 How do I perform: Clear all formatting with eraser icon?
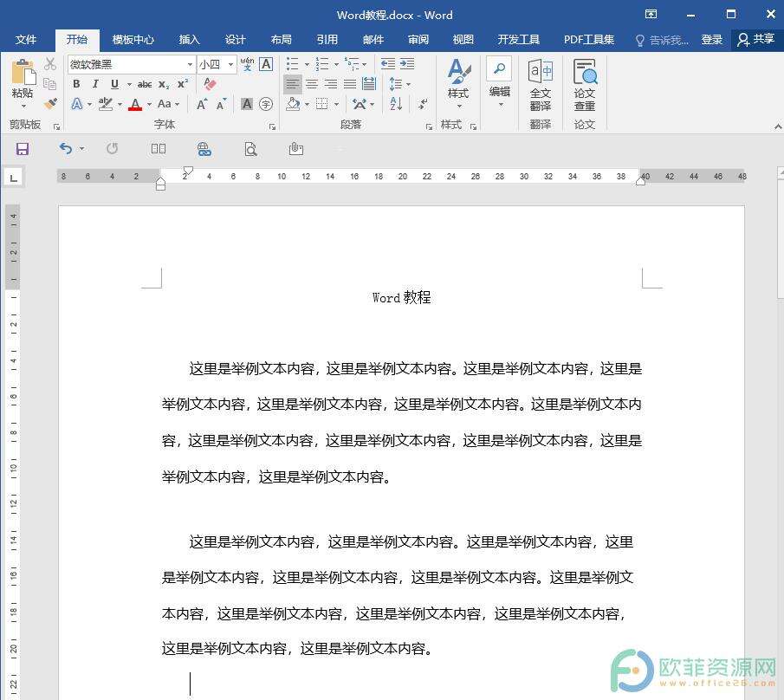tap(210, 83)
